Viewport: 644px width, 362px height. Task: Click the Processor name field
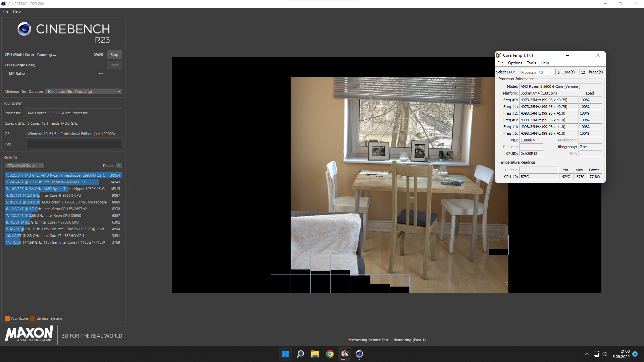74,113
